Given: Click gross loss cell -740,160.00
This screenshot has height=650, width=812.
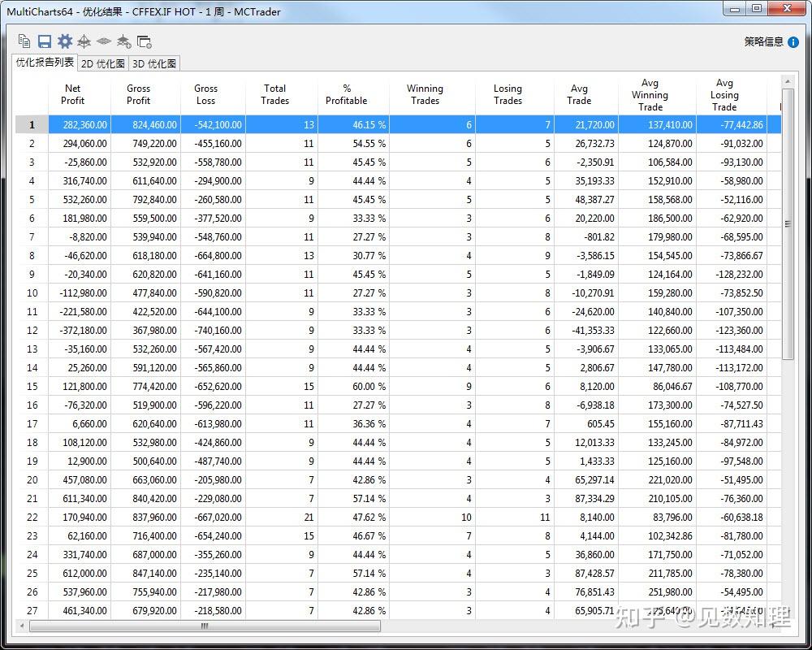Looking at the screenshot, I should click(213, 330).
